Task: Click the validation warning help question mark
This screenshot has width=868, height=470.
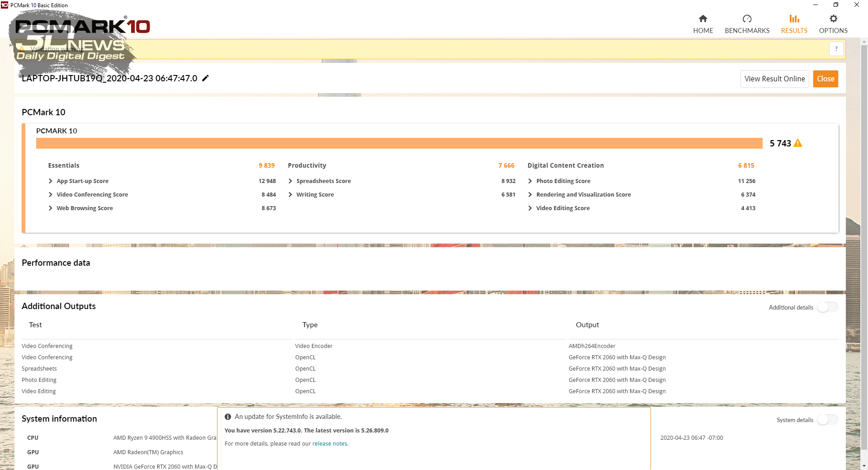Action: [x=836, y=49]
